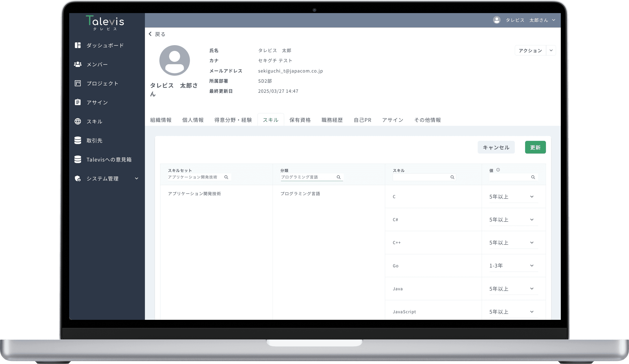This screenshot has width=629, height=364.
Task: Click the 値 filter input field
Action: [x=513, y=177]
